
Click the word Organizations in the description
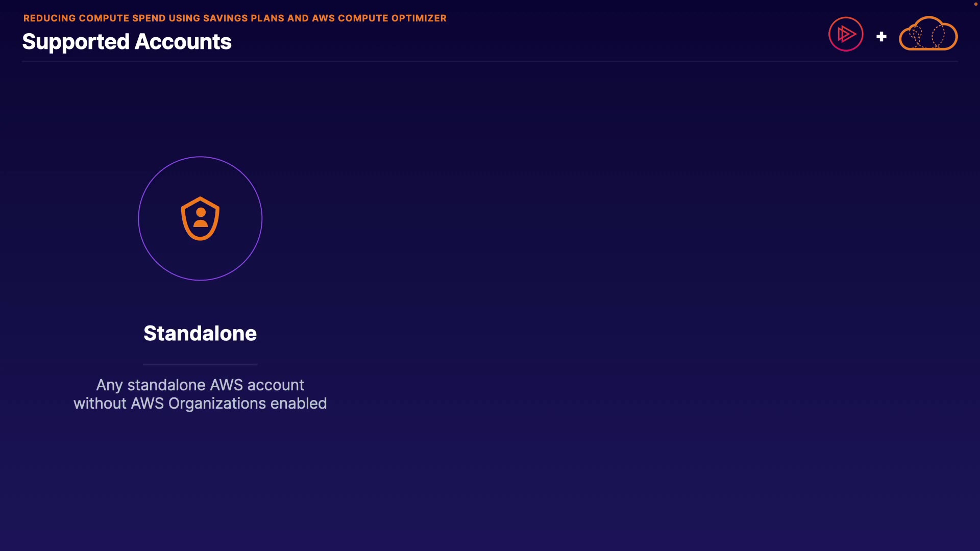217,404
